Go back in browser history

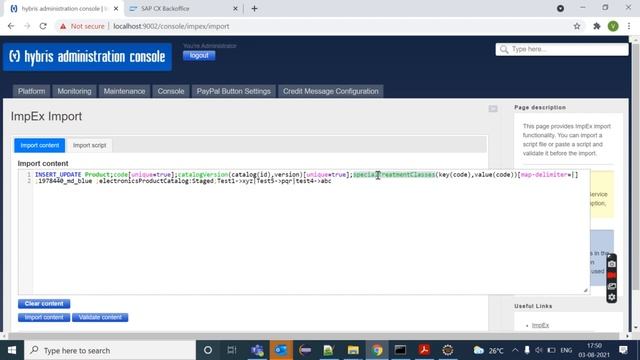[11, 26]
